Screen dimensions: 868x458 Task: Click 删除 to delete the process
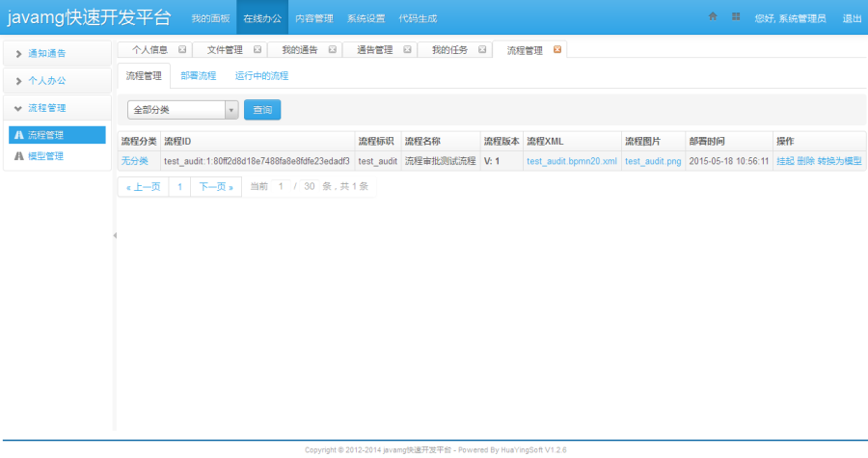pyautogui.click(x=805, y=161)
